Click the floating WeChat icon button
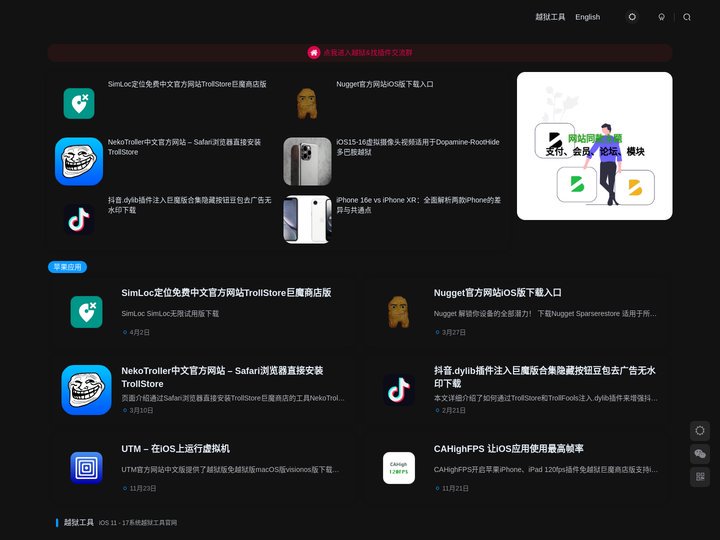 (x=700, y=454)
